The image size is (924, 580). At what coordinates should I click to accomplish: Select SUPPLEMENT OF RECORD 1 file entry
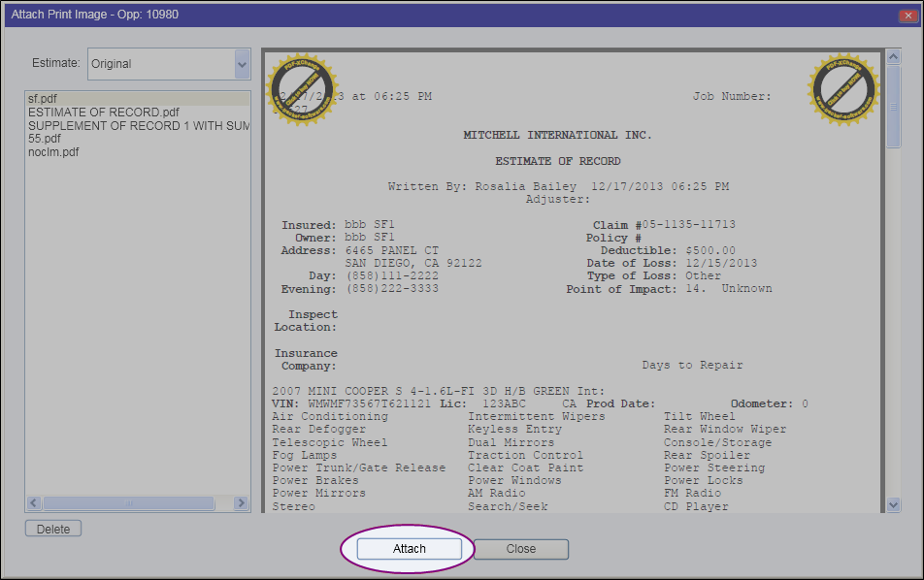point(139,125)
